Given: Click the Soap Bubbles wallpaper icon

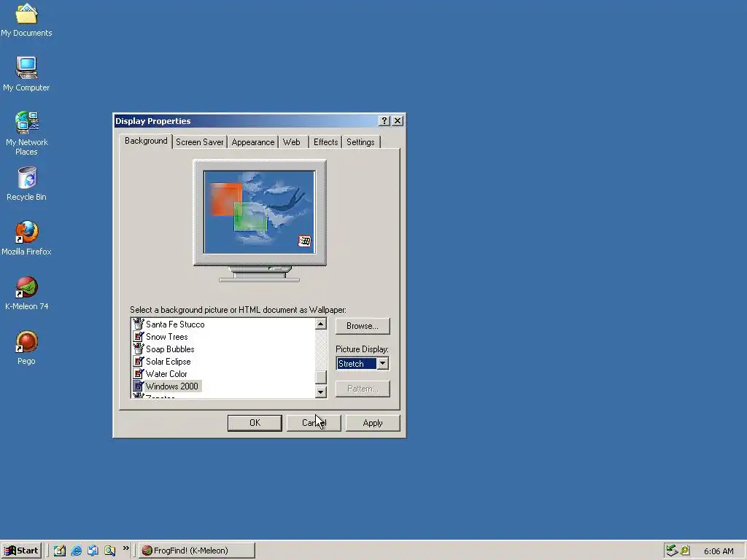Looking at the screenshot, I should (x=138, y=349).
